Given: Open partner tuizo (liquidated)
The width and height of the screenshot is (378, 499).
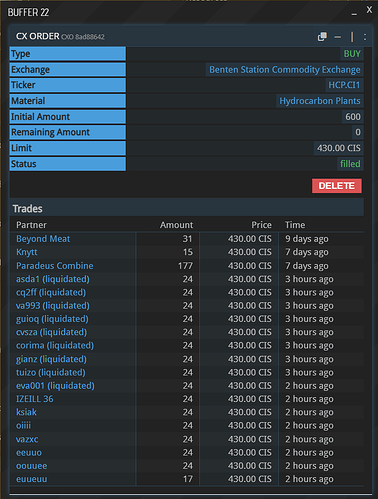Looking at the screenshot, I should pos(51,372).
